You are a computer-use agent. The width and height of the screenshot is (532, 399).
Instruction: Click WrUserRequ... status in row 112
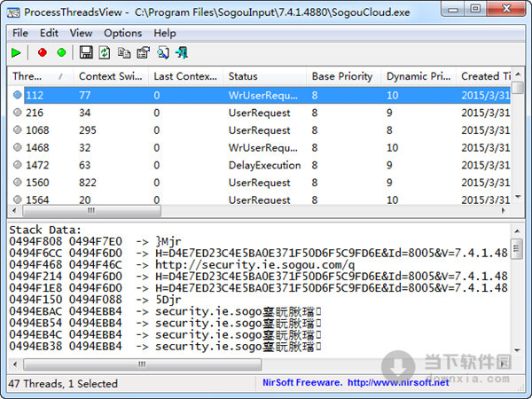tap(263, 95)
